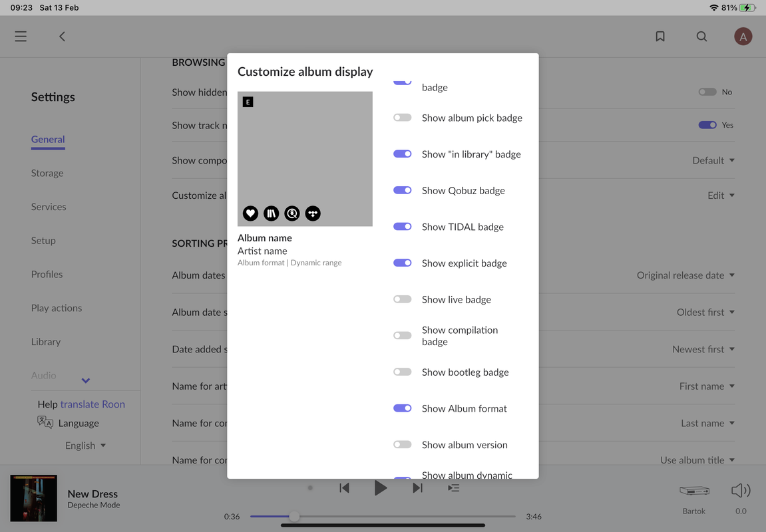Open the Play actions settings tab
Viewport: 766px width, 532px height.
click(57, 308)
